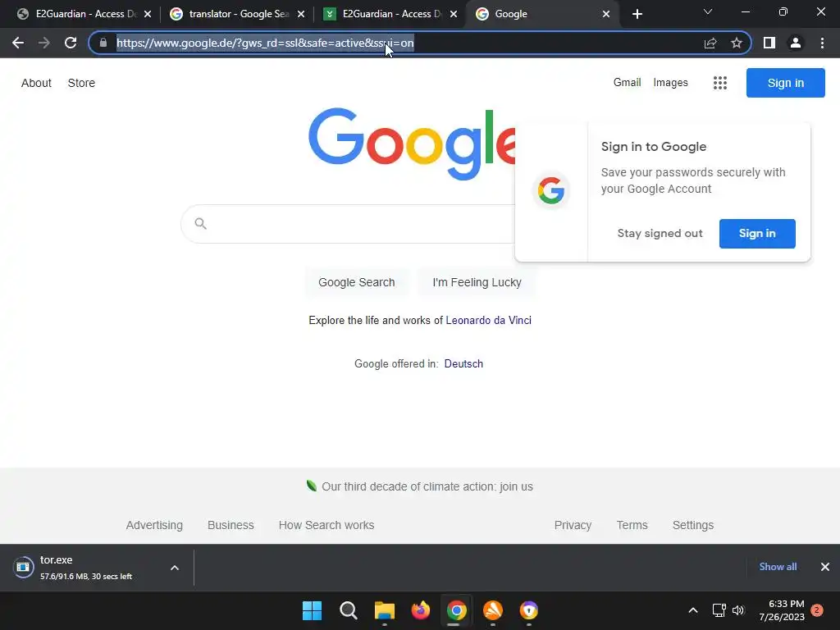This screenshot has width=840, height=630.
Task: Click the tor.exe download file icon
Action: click(x=23, y=568)
